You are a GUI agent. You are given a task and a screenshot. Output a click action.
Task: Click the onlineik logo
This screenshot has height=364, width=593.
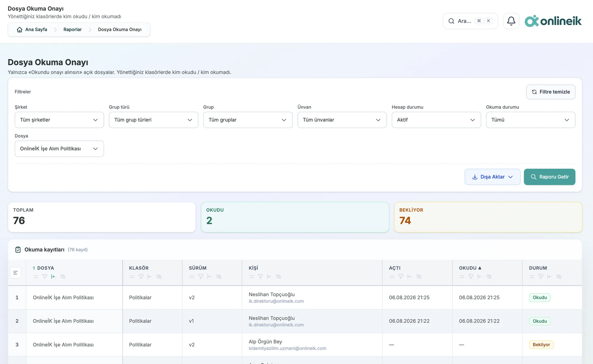tap(553, 21)
